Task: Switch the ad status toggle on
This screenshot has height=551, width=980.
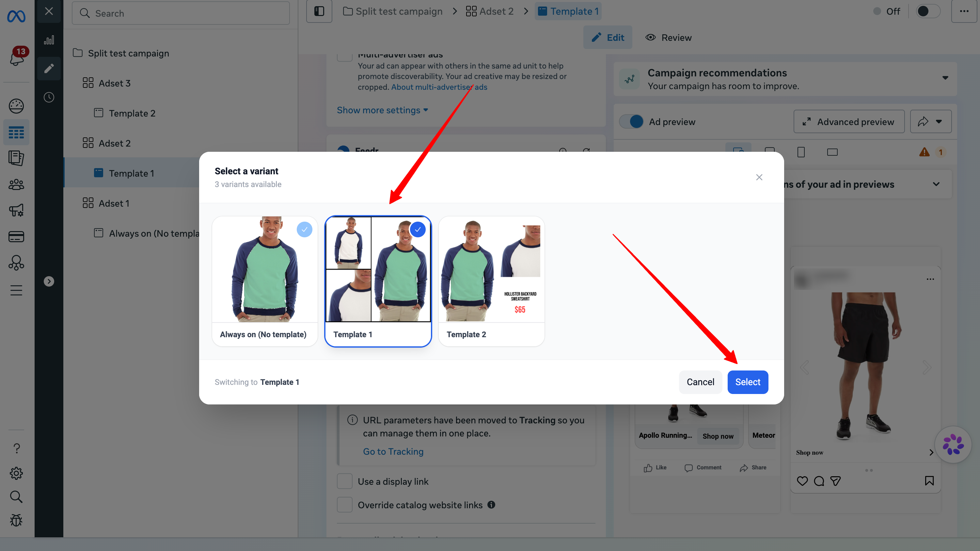Action: click(928, 11)
